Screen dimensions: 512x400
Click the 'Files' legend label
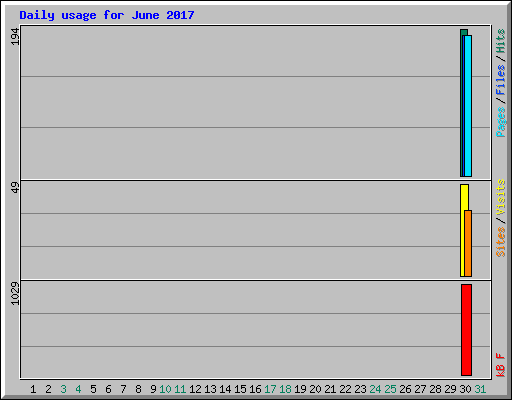(501, 80)
